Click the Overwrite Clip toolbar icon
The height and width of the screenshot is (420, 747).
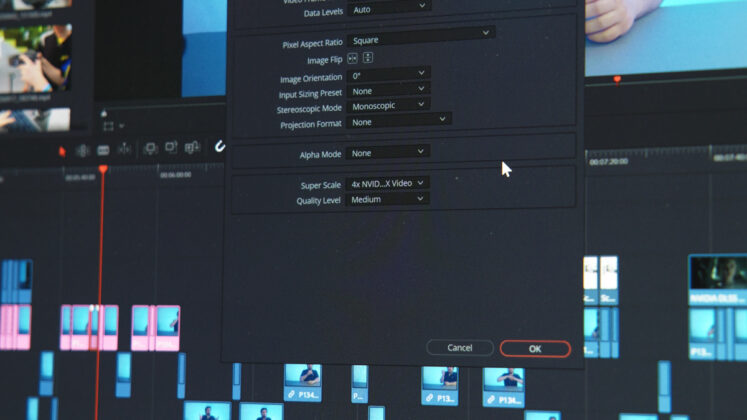click(171, 147)
